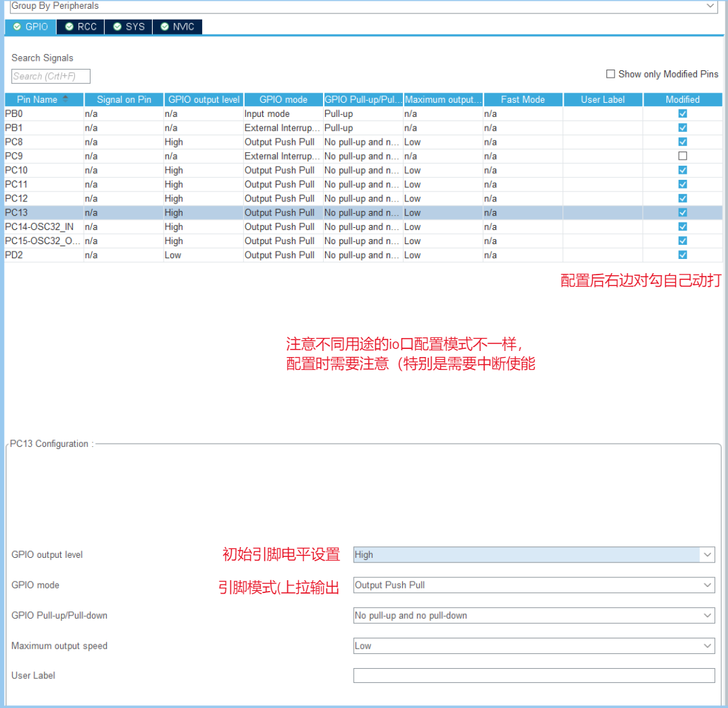Image resolution: width=728 pixels, height=708 pixels.
Task: Open the Group By Peripherals dropdown
Action: pyautogui.click(x=364, y=6)
